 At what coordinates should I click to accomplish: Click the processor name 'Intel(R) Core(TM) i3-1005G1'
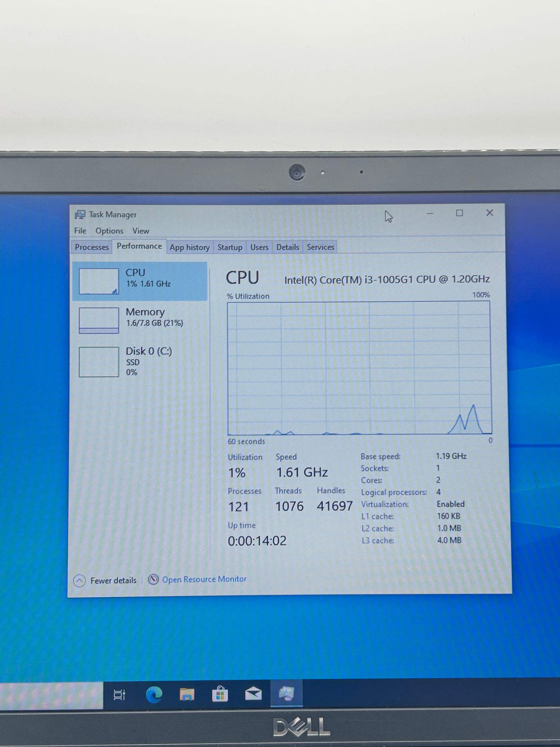click(x=349, y=280)
